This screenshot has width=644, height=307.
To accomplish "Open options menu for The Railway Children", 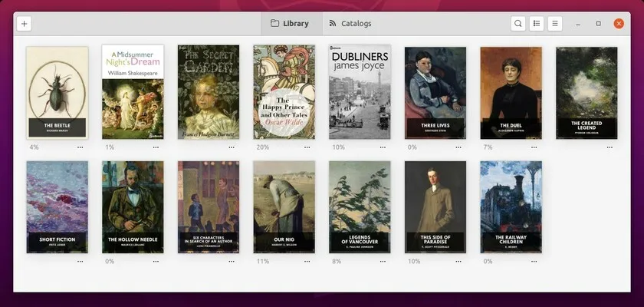I will (534, 262).
